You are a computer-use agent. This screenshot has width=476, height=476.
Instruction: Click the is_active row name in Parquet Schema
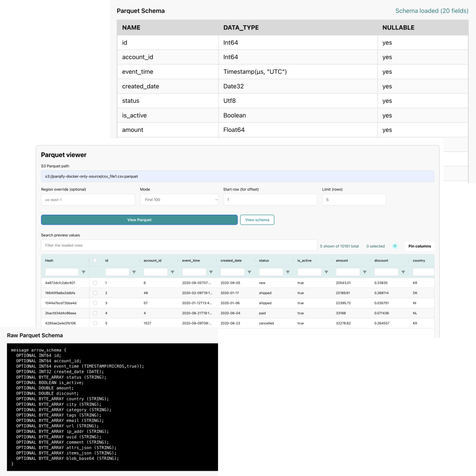tap(134, 115)
